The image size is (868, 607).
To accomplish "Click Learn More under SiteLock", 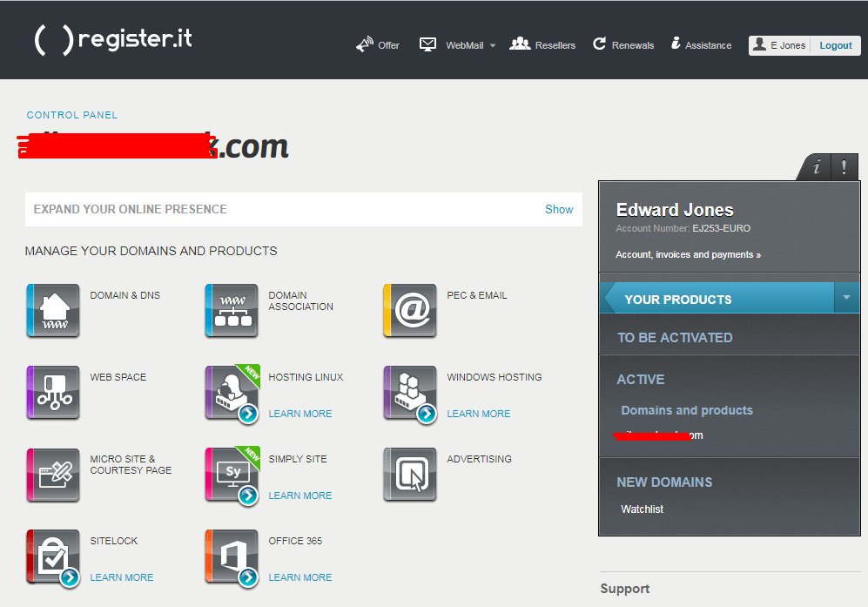I will click(x=122, y=577).
